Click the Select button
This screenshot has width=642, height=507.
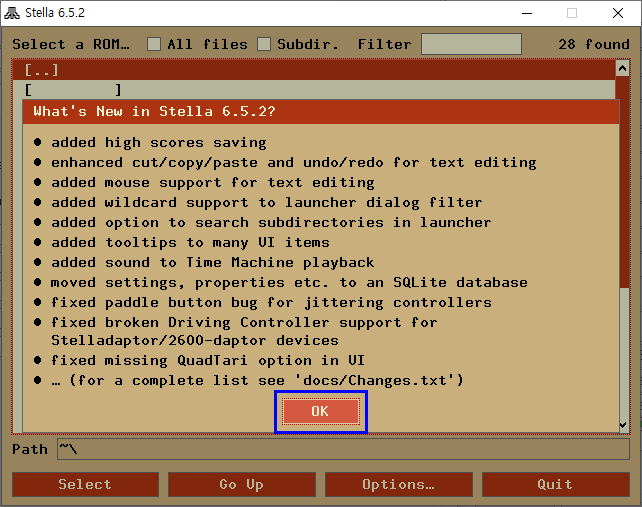(85, 484)
